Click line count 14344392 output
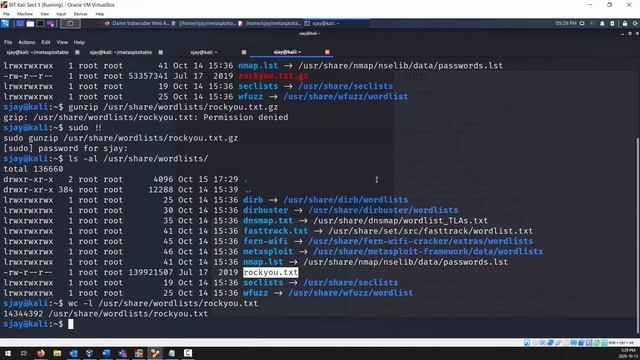 (x=23, y=313)
